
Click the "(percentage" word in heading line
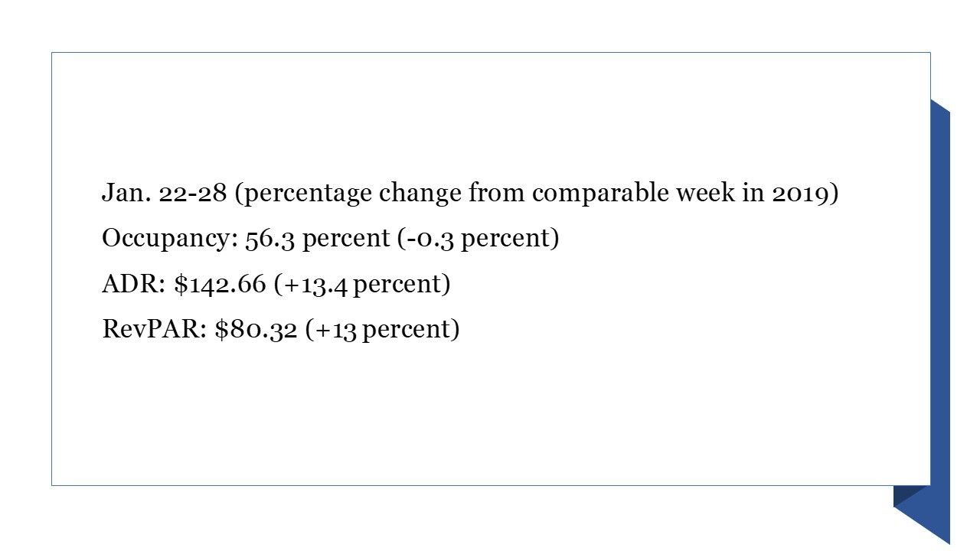(x=305, y=194)
